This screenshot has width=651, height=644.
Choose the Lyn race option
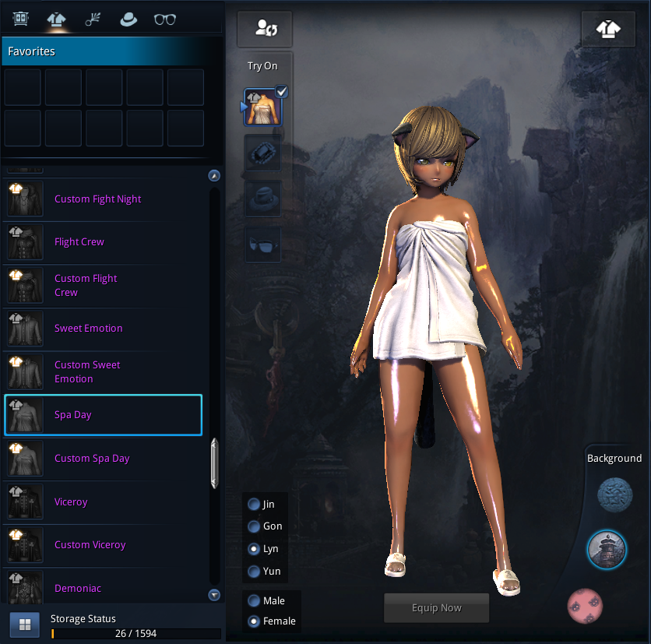click(254, 549)
